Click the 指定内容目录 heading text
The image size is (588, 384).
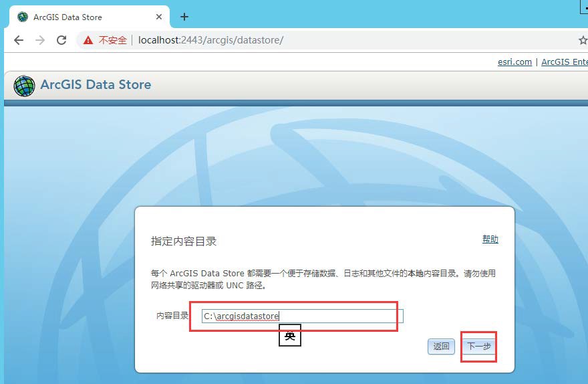(x=184, y=241)
